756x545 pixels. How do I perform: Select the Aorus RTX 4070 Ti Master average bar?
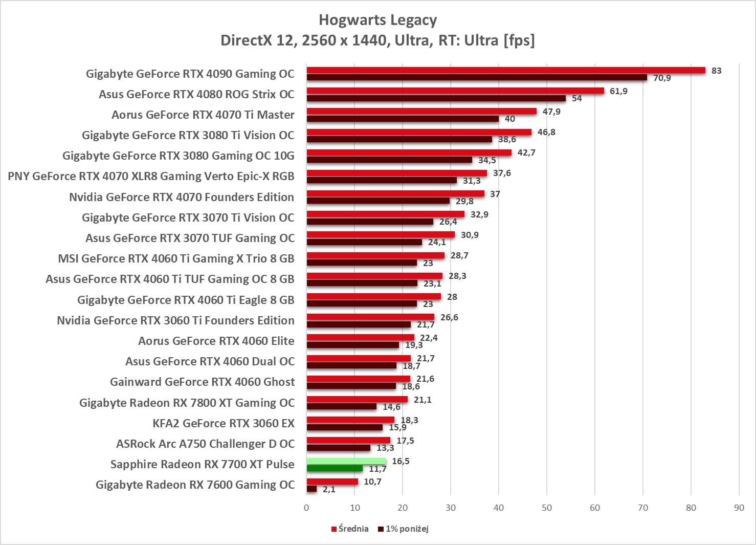[421, 111]
